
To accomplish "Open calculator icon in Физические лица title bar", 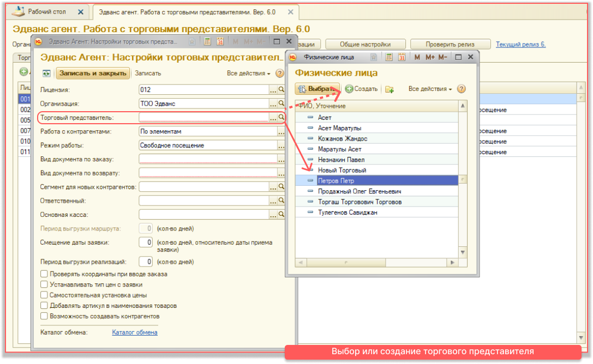I will [x=389, y=57].
